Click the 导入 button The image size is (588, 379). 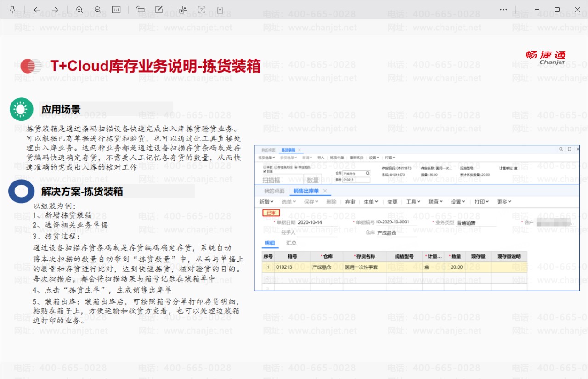coord(321,158)
